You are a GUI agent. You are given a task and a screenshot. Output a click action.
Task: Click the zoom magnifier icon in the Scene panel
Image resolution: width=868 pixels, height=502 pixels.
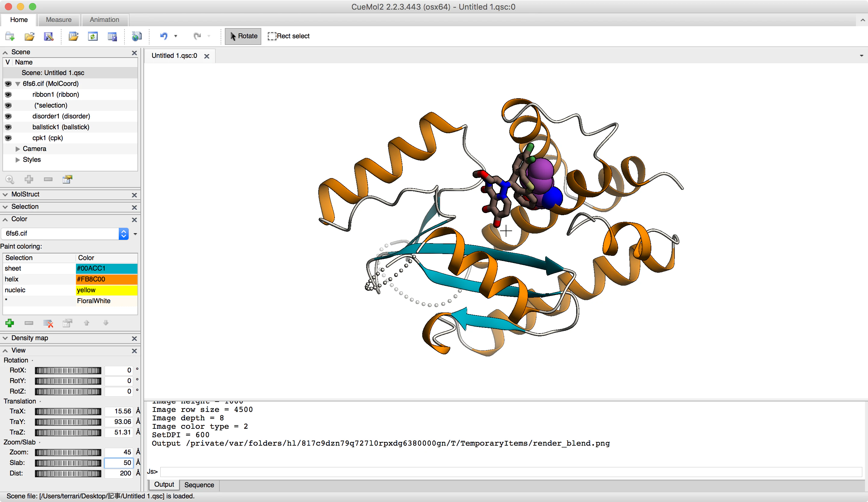(10, 179)
